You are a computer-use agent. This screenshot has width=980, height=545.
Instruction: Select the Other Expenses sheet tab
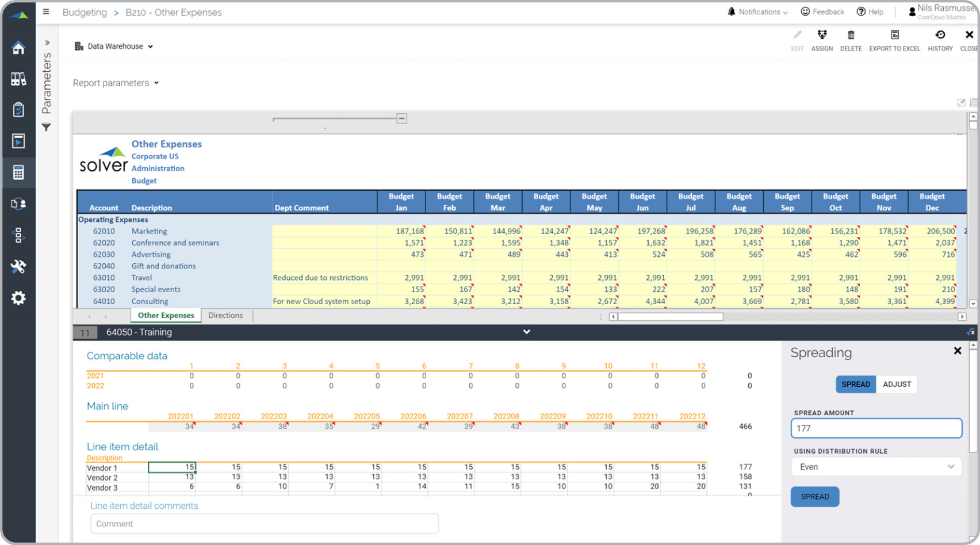click(166, 316)
